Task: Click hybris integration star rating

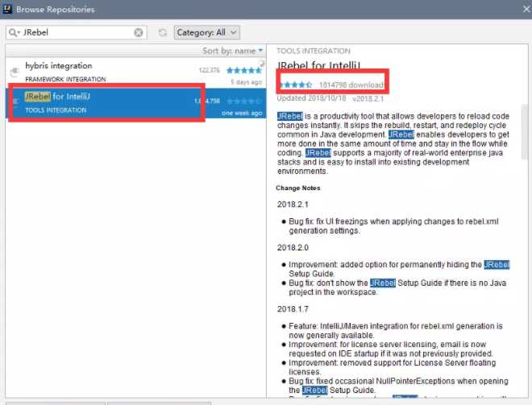Action: tap(244, 71)
